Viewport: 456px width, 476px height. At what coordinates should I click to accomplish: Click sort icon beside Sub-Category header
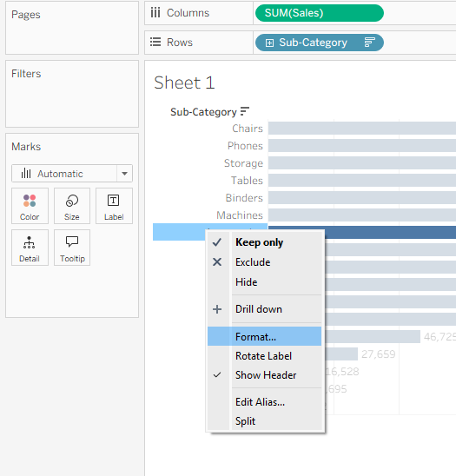(x=244, y=111)
